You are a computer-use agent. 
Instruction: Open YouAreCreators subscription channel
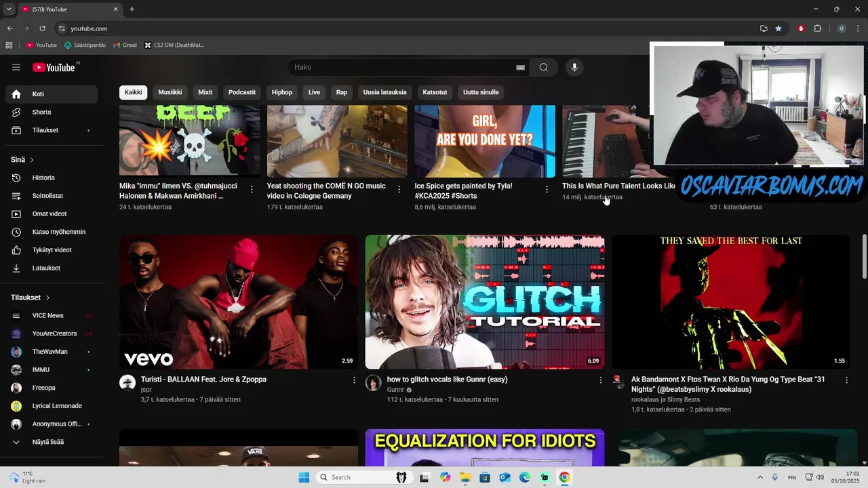click(52, 333)
